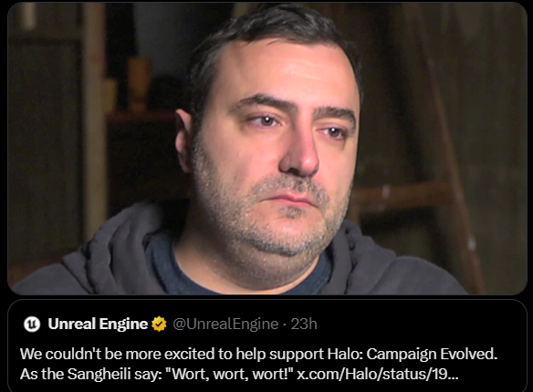Click 'As the Sangheili say:' text

[90, 374]
